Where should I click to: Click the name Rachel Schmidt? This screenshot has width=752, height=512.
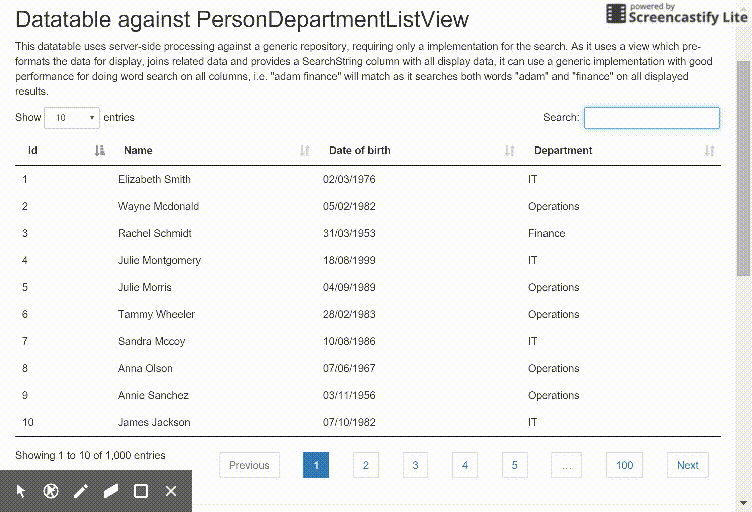point(155,233)
